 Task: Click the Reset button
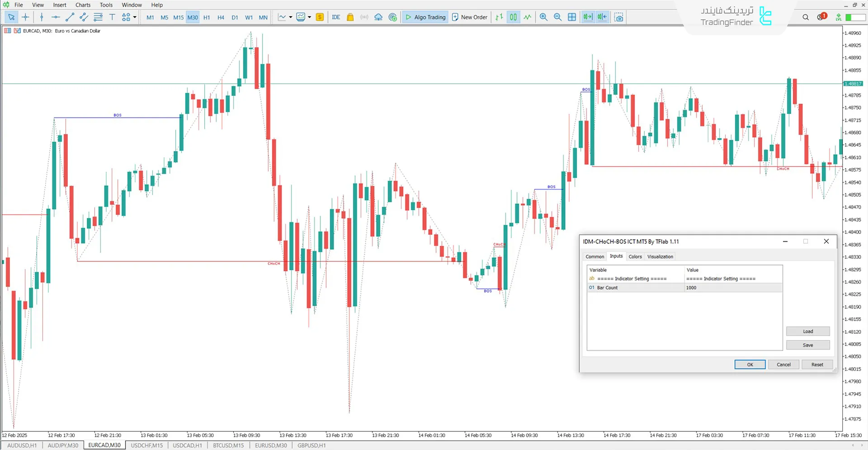click(x=817, y=365)
